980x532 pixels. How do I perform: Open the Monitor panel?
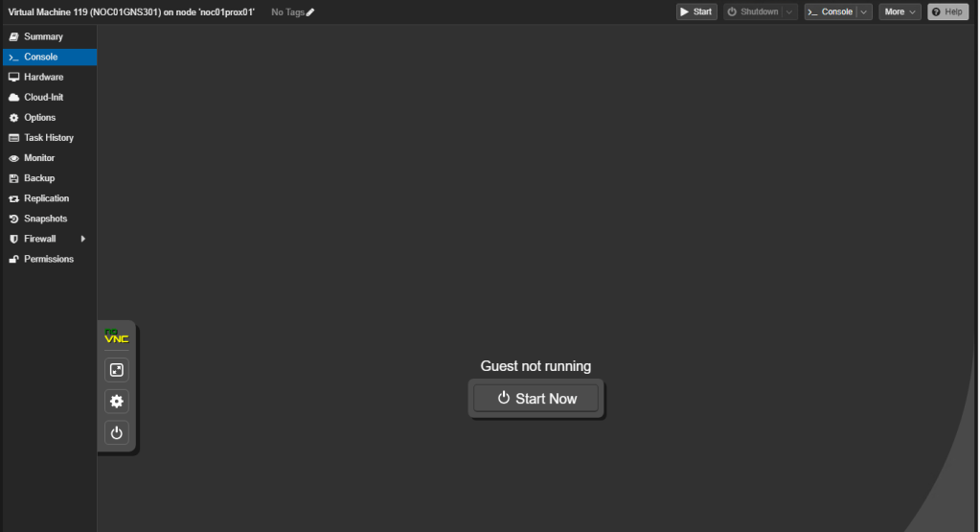click(39, 157)
